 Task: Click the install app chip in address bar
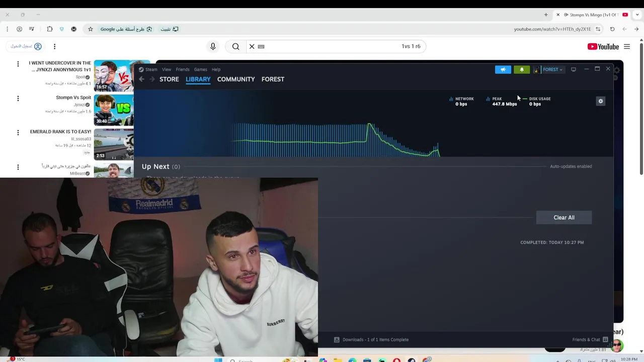point(170,29)
